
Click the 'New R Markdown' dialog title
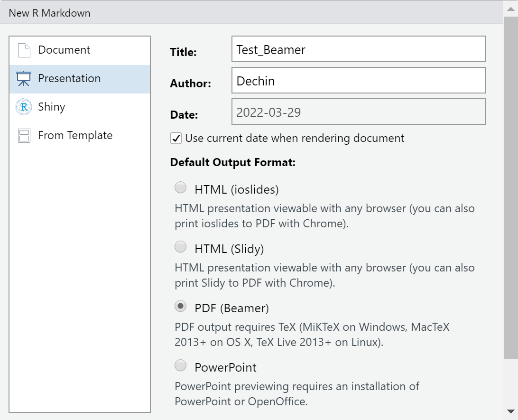point(49,13)
